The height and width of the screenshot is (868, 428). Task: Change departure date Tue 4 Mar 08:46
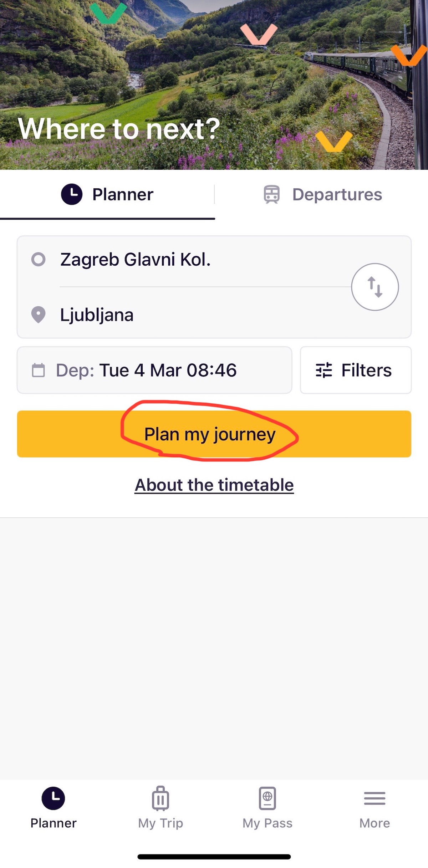[168, 370]
